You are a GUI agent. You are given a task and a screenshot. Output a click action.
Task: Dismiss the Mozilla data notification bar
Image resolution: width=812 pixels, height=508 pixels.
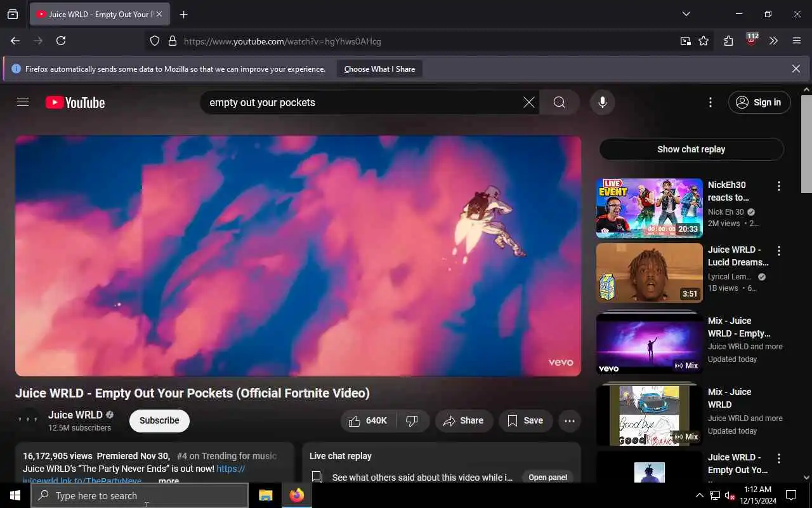click(x=796, y=69)
